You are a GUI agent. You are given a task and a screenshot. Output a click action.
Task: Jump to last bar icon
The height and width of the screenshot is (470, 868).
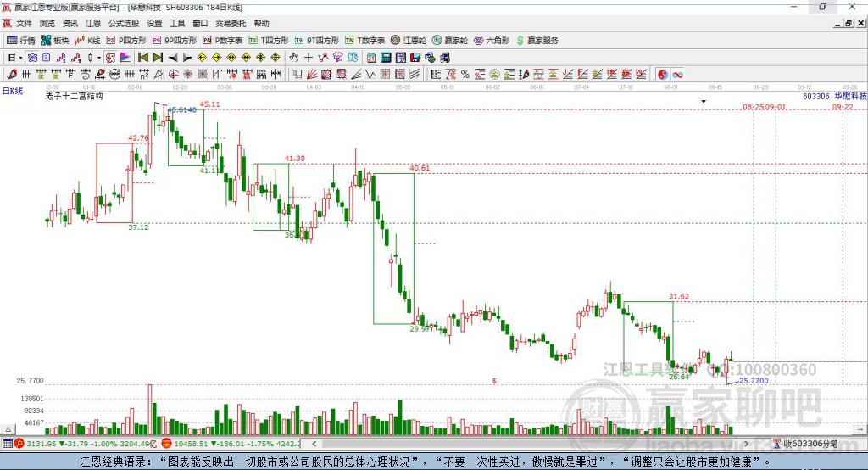pos(158,58)
